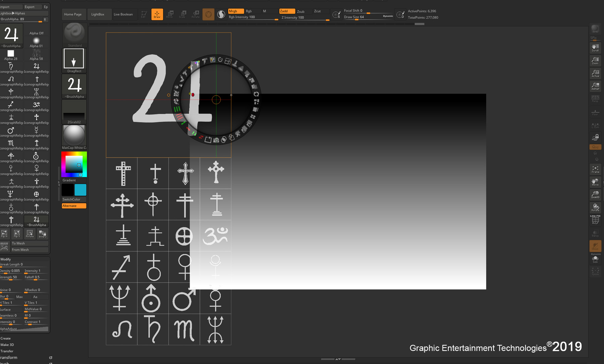This screenshot has width=604, height=364.
Task: Click the dynamic draw size D icon
Action: (400, 14)
